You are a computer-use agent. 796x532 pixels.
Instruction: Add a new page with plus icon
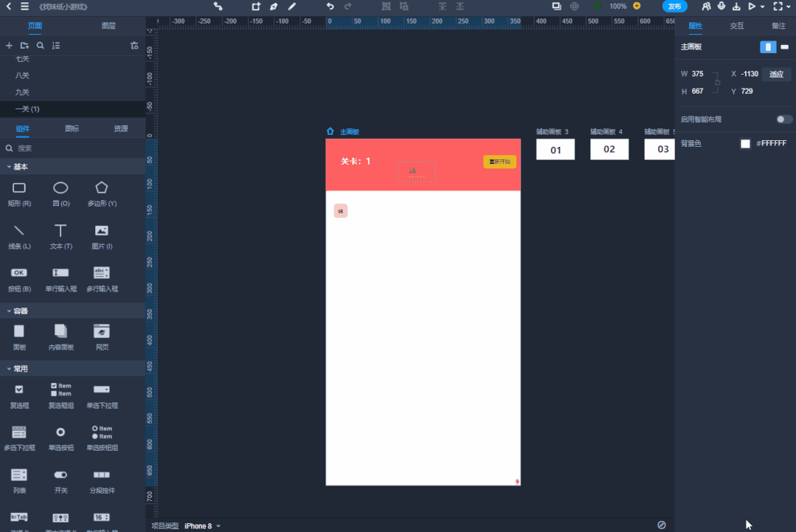[9, 46]
